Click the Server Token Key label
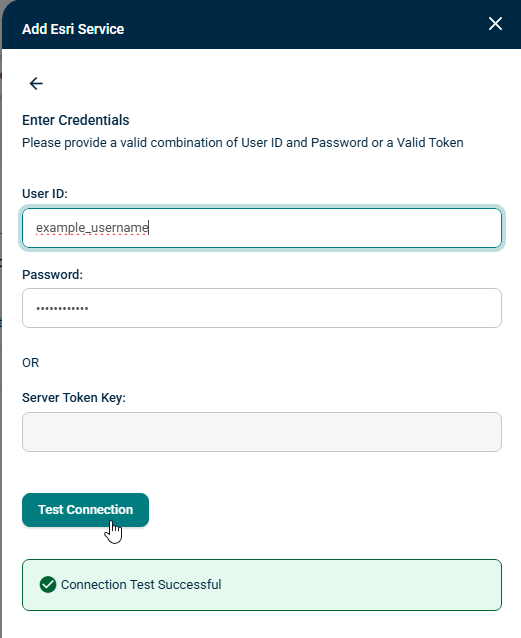This screenshot has width=521, height=638. 74,398
